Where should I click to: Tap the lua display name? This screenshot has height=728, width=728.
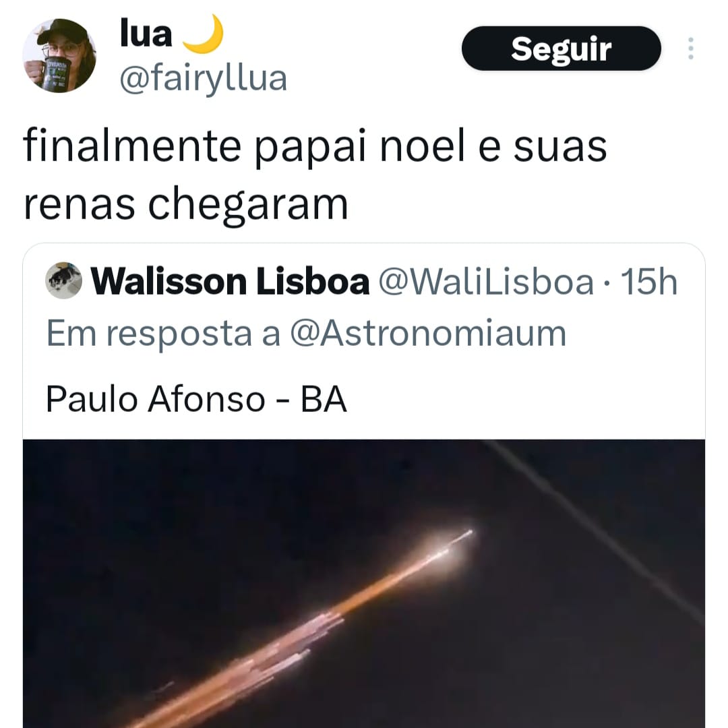coord(146,34)
